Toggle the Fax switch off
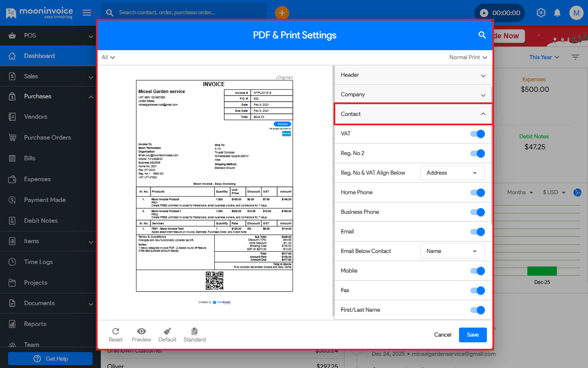This screenshot has width=588, height=368. coord(477,290)
